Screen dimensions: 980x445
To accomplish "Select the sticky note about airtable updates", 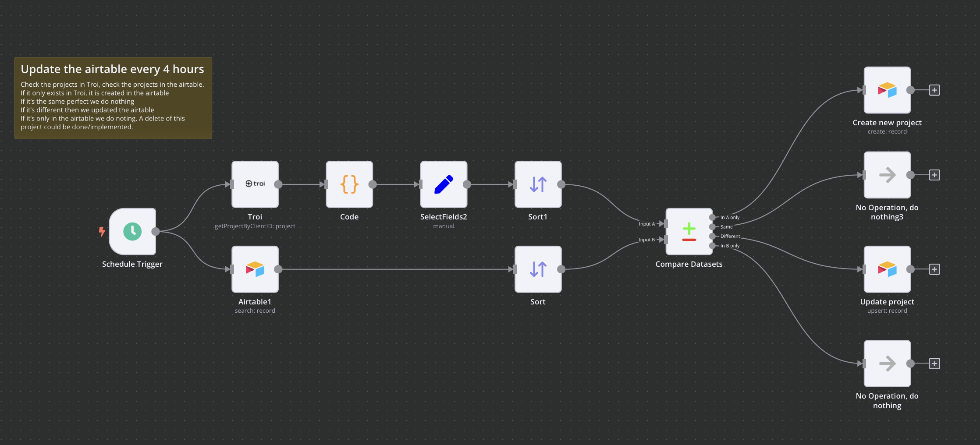I will (113, 98).
